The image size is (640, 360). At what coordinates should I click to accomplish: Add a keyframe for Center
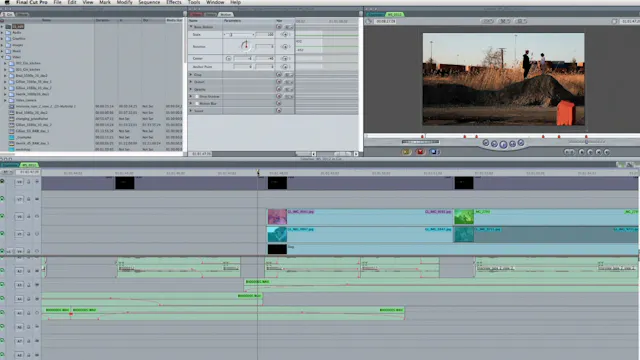[285, 58]
